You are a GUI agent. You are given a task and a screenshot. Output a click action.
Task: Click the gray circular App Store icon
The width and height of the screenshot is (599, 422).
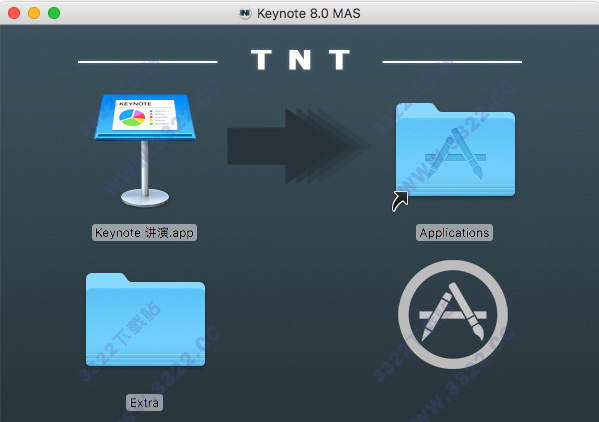pos(453,314)
